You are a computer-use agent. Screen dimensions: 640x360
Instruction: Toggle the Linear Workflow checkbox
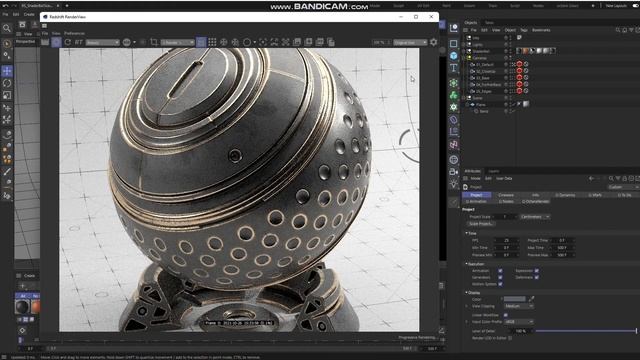click(506, 315)
